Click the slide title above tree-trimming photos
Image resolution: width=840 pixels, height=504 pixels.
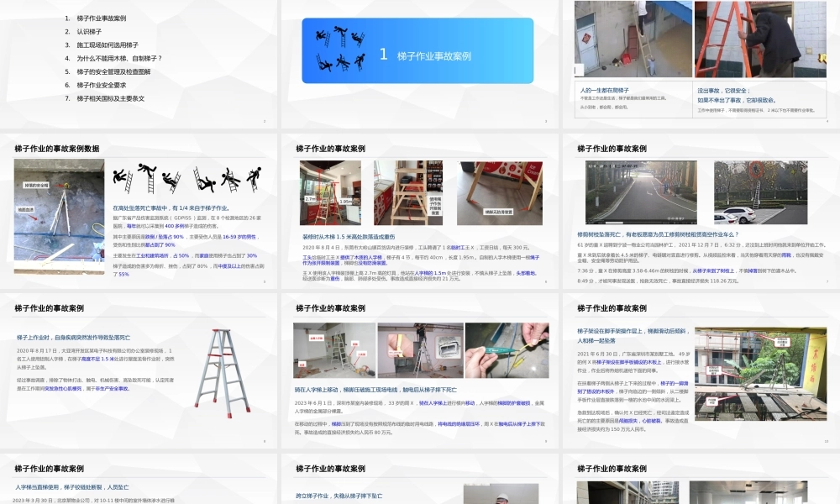[612, 149]
